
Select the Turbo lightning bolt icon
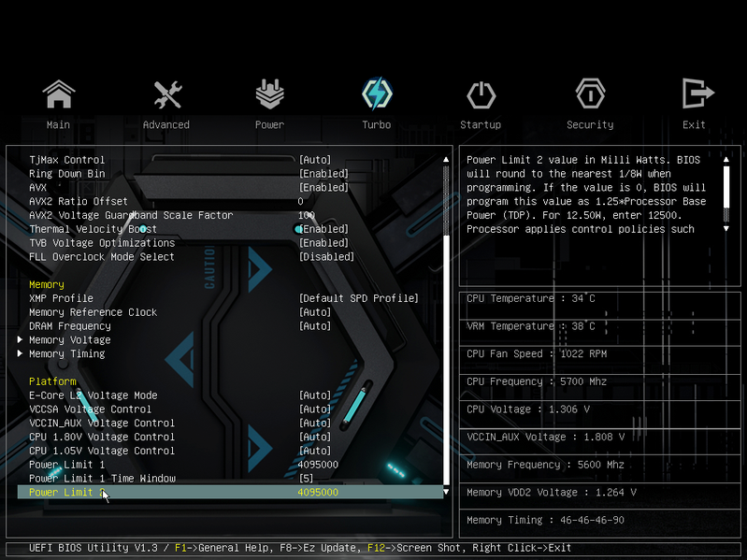coord(377,93)
